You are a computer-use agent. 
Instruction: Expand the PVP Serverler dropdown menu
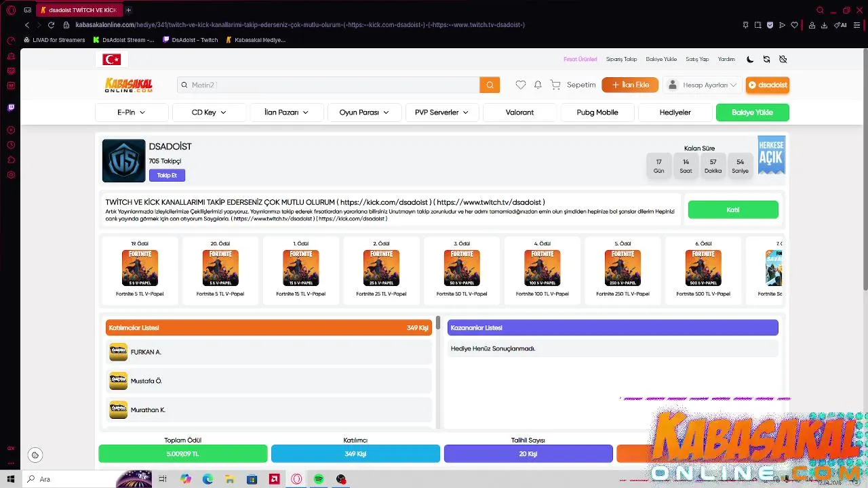point(442,113)
